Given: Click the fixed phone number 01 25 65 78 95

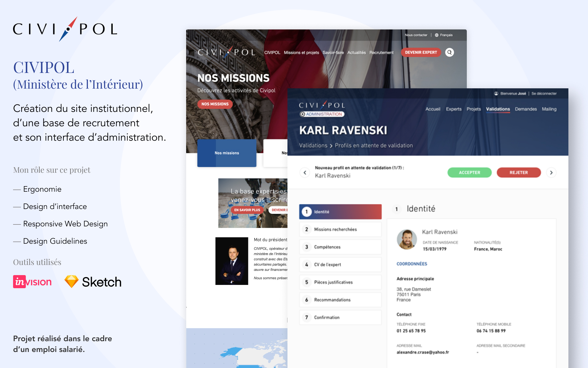Looking at the screenshot, I should click(x=411, y=331).
